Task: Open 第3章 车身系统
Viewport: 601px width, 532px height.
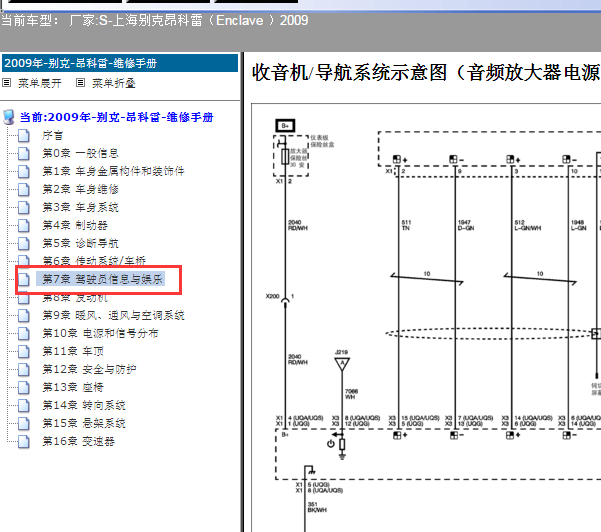Action: point(80,207)
